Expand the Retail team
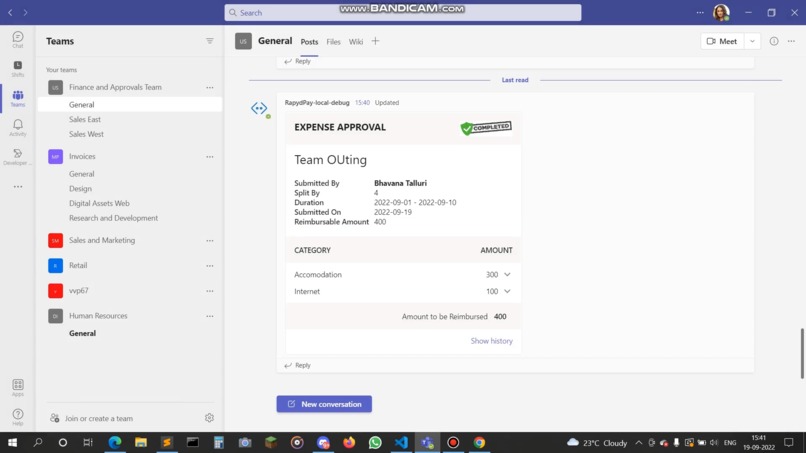This screenshot has width=806, height=453. tap(78, 265)
